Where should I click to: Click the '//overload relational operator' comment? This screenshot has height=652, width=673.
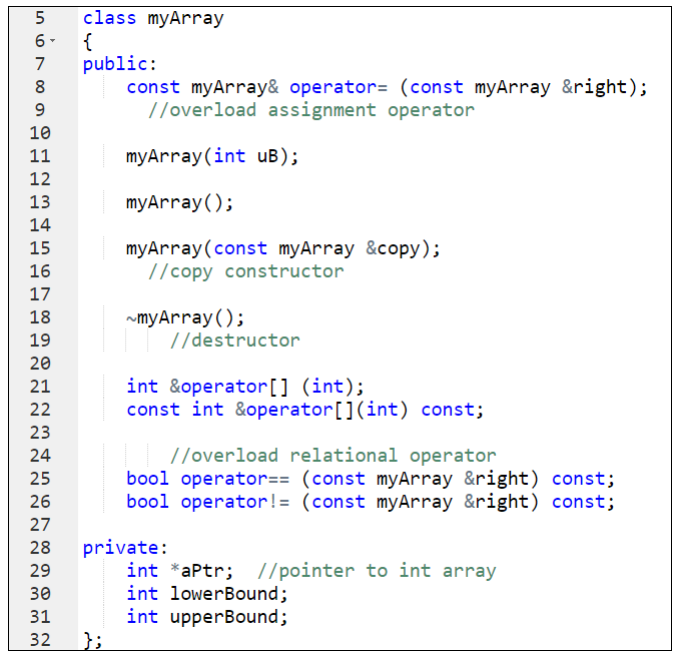(x=333, y=456)
